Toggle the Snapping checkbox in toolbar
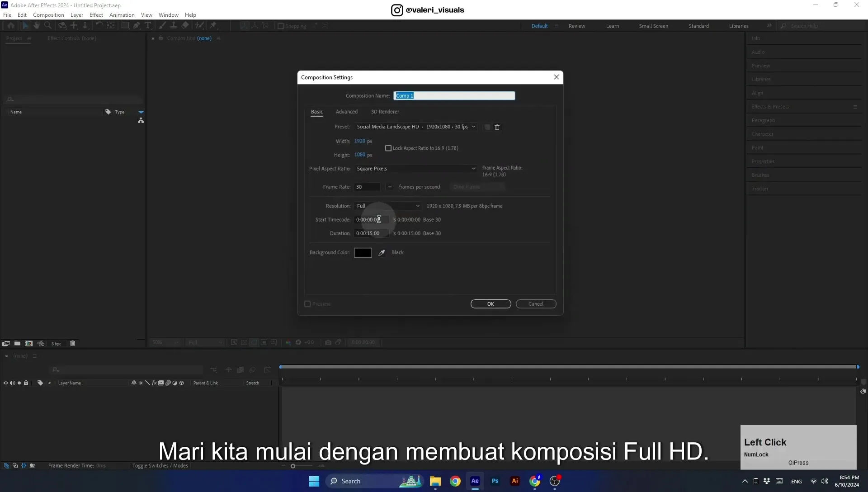 point(281,26)
